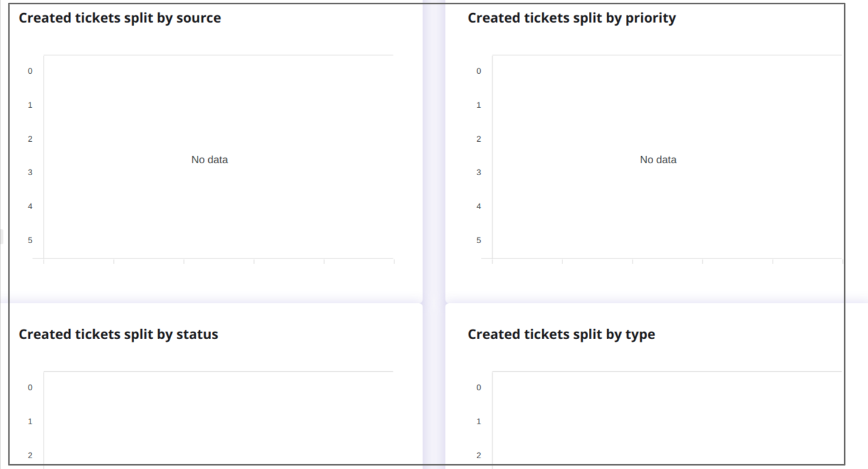
Task: Click the 'Created tickets split by type' chart title
Action: [561, 334]
